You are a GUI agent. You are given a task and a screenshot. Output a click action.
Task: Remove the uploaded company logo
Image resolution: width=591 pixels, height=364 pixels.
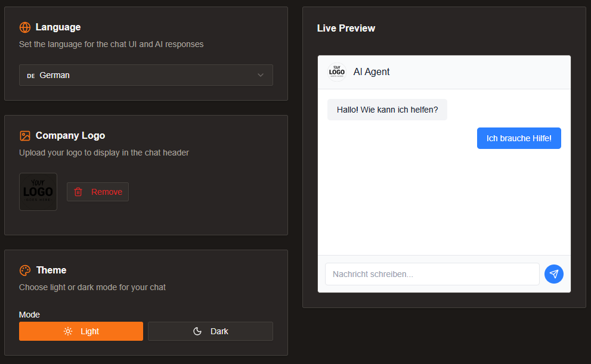pos(98,192)
